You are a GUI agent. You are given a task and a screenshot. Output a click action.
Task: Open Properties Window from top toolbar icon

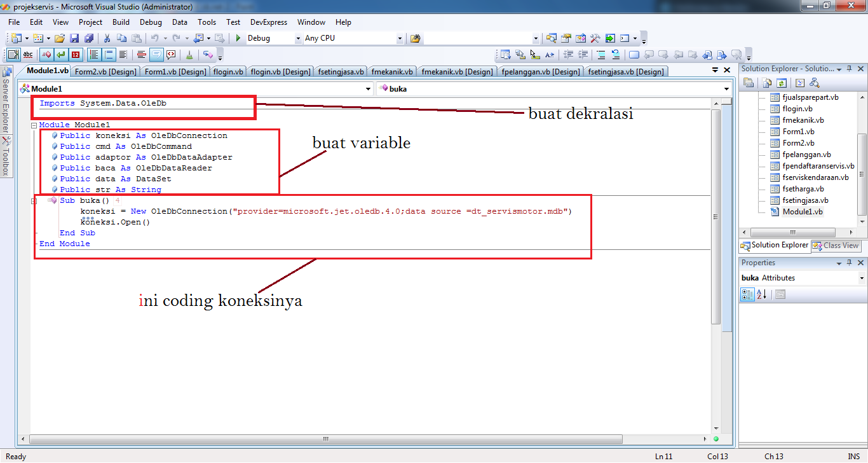coord(566,38)
